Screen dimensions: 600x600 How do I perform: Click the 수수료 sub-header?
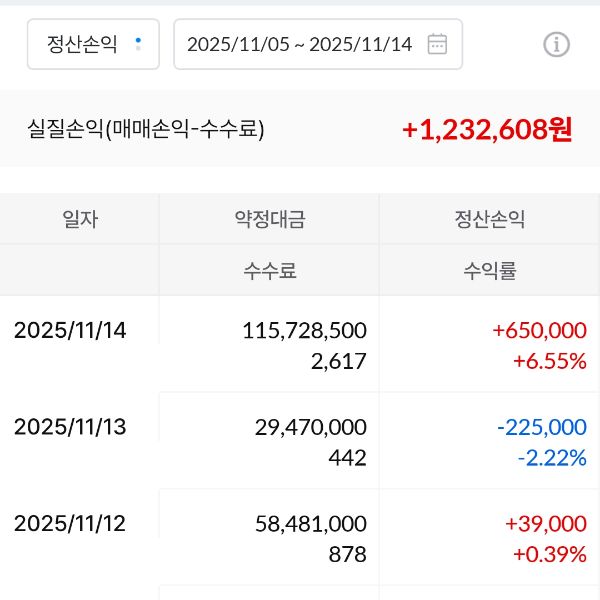coord(269,270)
